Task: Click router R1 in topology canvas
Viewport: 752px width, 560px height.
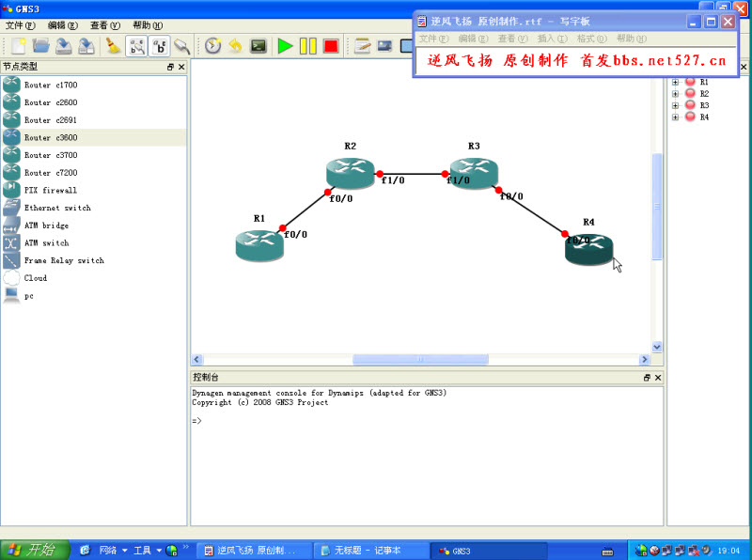Action: (x=259, y=245)
